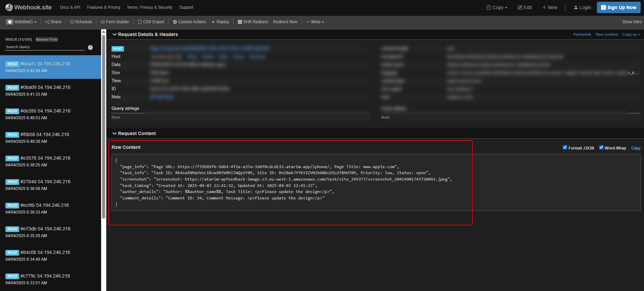Open Custom Actions gear icon
The width and height of the screenshot is (644, 291).
(x=175, y=22)
